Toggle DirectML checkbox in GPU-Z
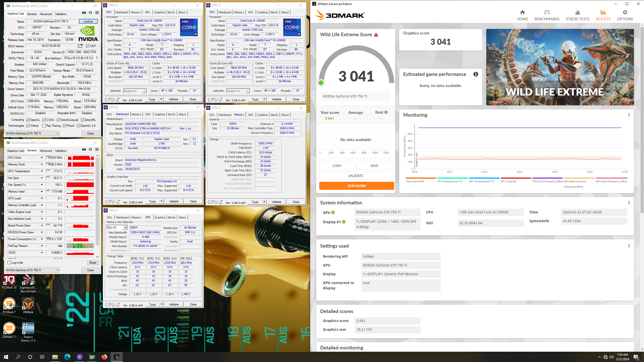The image size is (644, 362). (x=83, y=120)
